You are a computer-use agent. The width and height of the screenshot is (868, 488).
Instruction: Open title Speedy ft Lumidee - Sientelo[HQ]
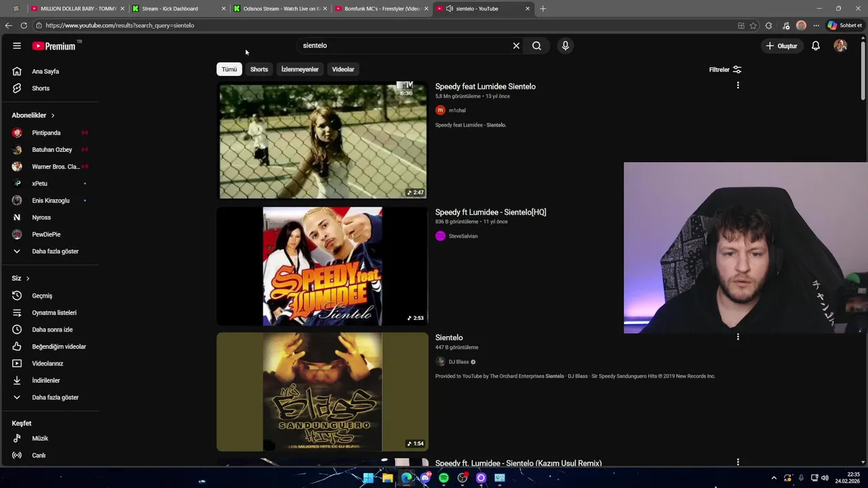490,212
